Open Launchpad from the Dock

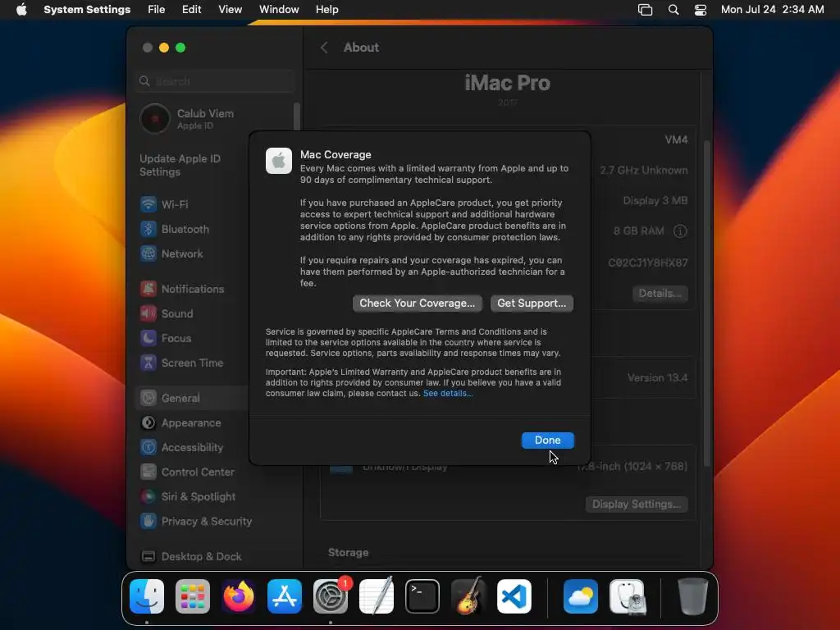[x=193, y=596]
